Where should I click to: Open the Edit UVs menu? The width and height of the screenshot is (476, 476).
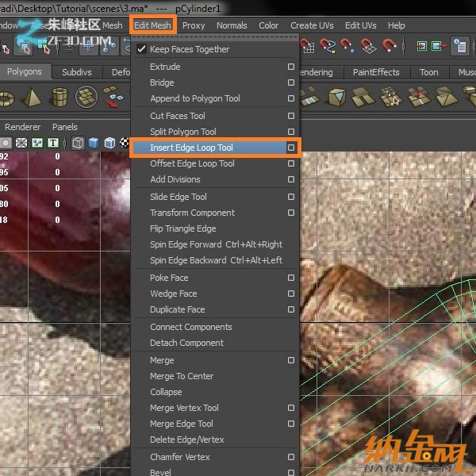point(361,25)
